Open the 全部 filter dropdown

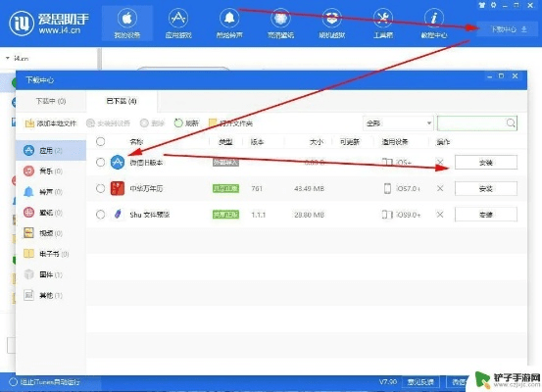(x=398, y=123)
